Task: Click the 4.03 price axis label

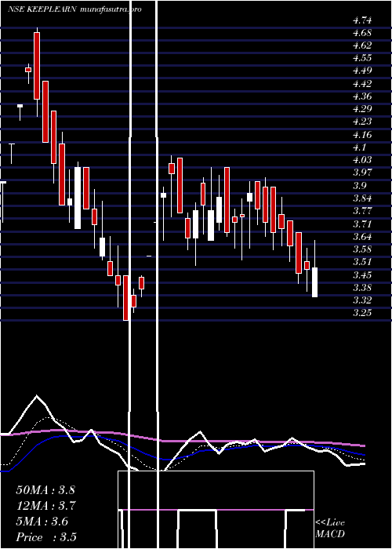Action: pos(362,160)
